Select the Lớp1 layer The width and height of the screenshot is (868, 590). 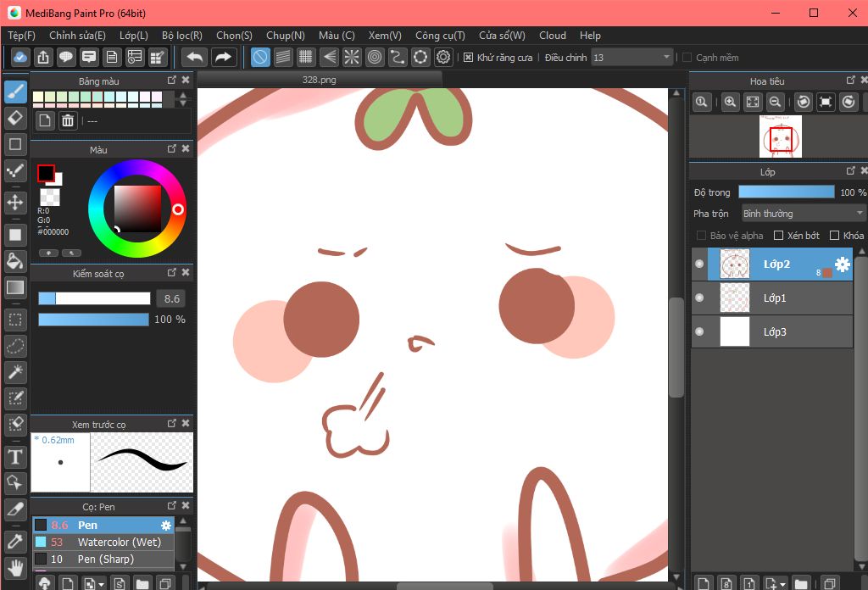coord(772,298)
